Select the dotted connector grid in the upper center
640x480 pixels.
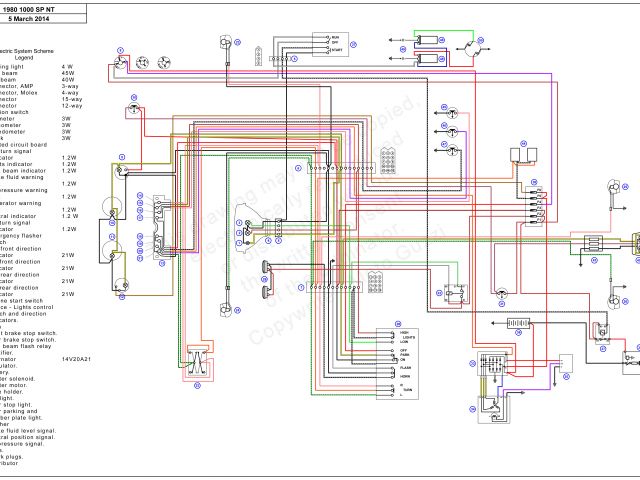388,161
